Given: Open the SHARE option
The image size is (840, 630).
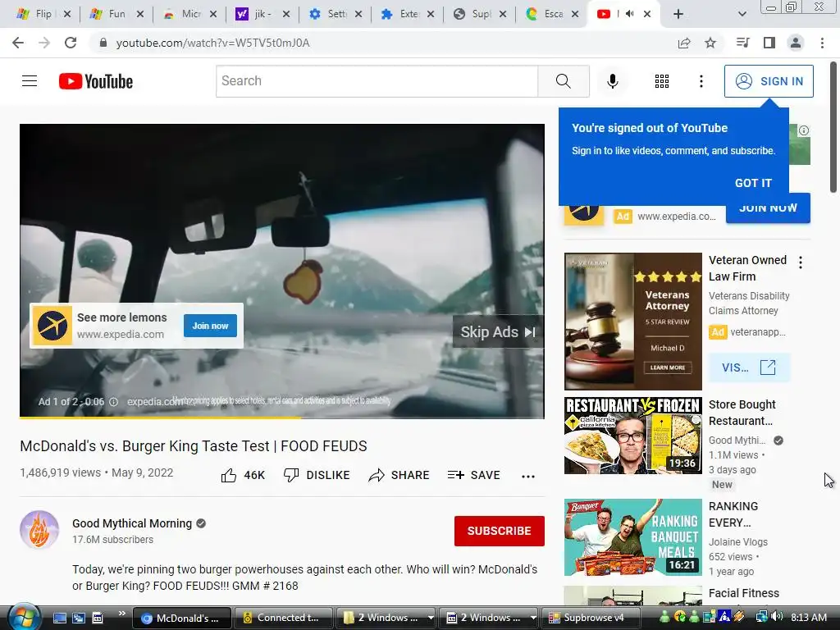Looking at the screenshot, I should coord(399,475).
